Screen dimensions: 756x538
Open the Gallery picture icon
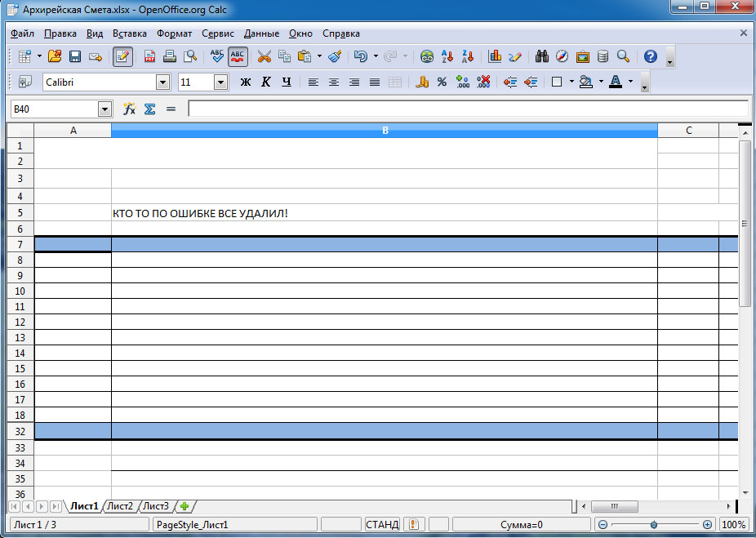(582, 57)
